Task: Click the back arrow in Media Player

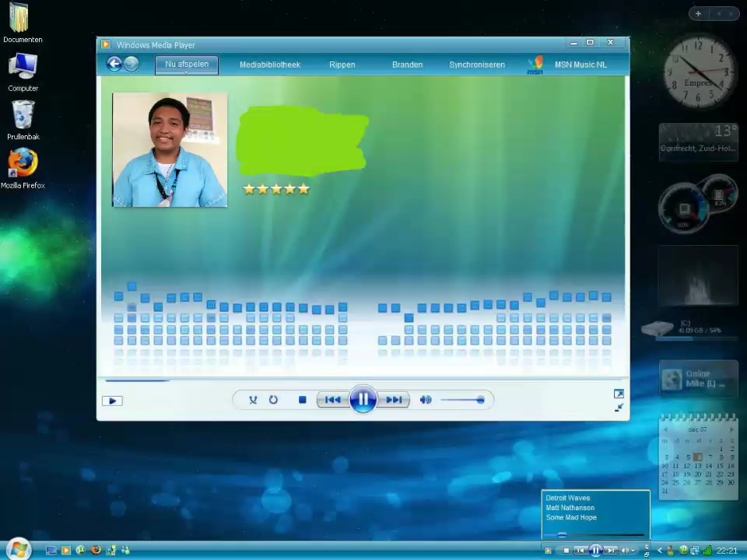Action: [114, 65]
